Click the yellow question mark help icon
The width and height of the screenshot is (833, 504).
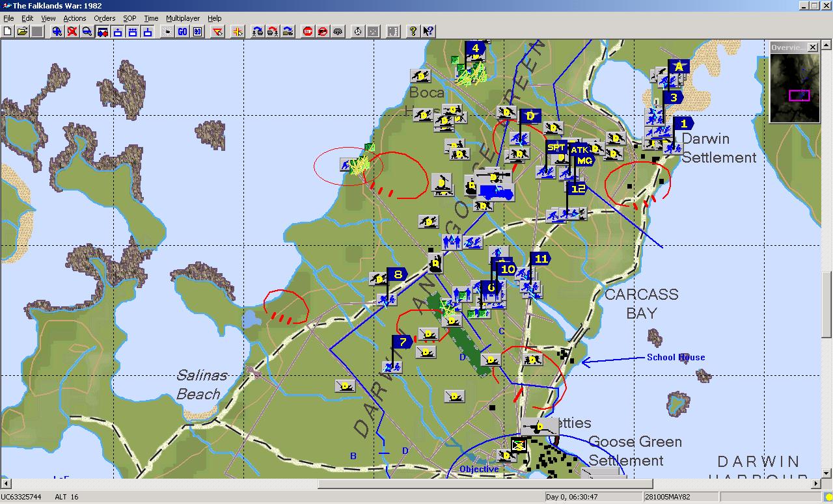[x=413, y=31]
